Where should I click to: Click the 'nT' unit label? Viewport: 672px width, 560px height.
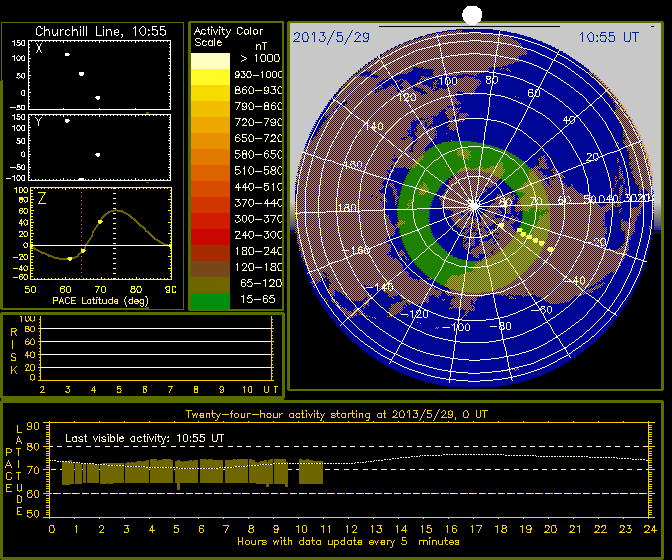pos(261,46)
